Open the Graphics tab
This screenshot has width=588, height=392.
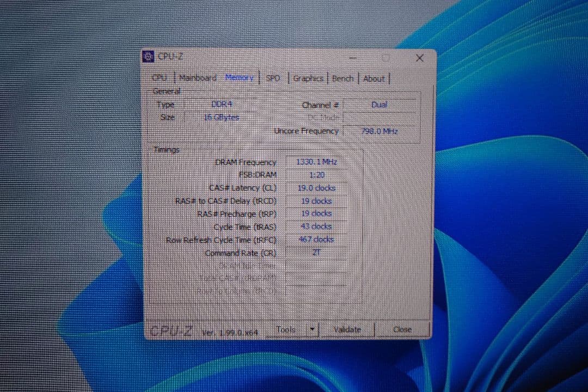(x=308, y=78)
